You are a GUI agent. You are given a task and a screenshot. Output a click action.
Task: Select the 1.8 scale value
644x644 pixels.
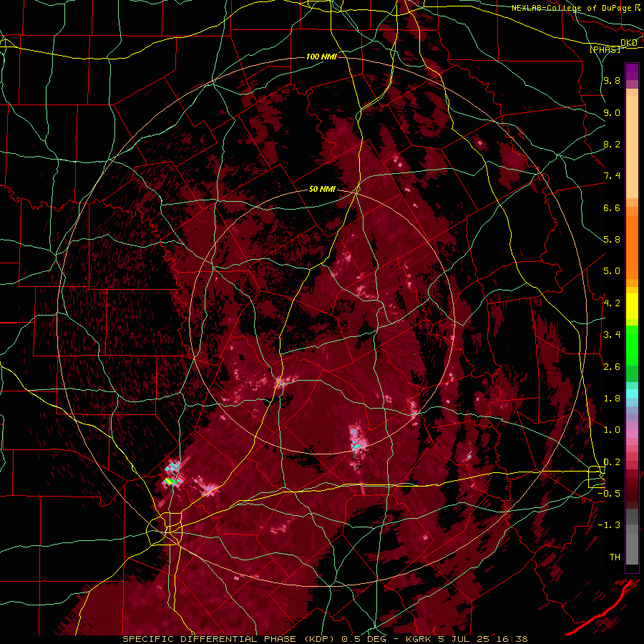(x=612, y=399)
